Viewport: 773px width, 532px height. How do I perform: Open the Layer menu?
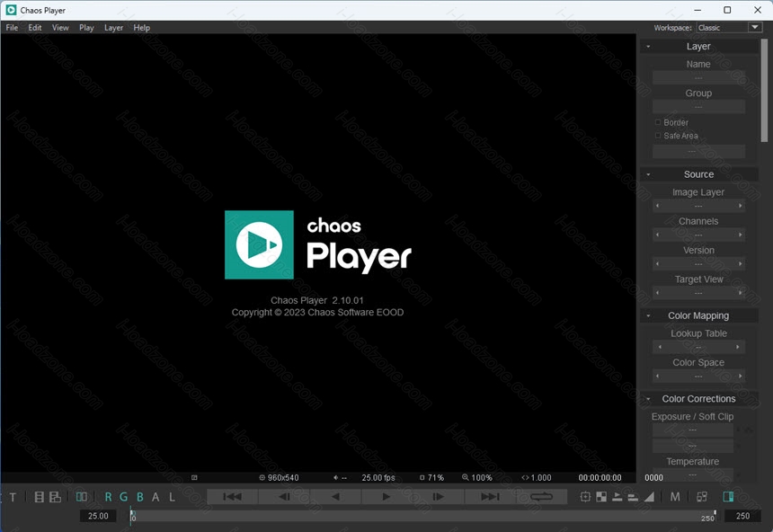coord(113,28)
